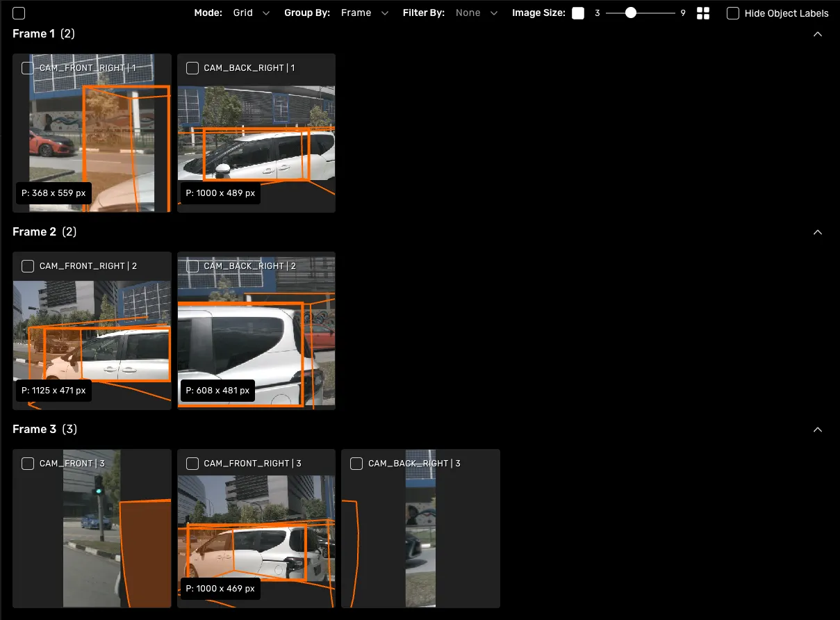
Task: Open the Group By Frame dropdown
Action: [x=365, y=13]
